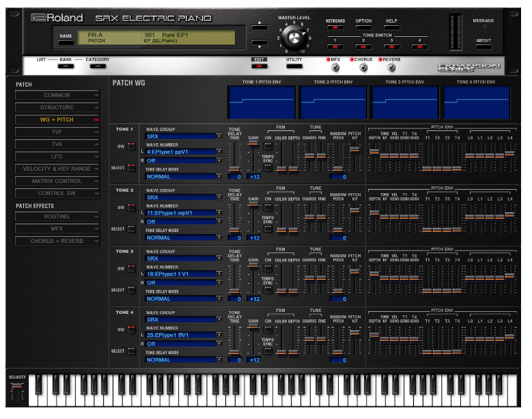Click the About button

(484, 46)
